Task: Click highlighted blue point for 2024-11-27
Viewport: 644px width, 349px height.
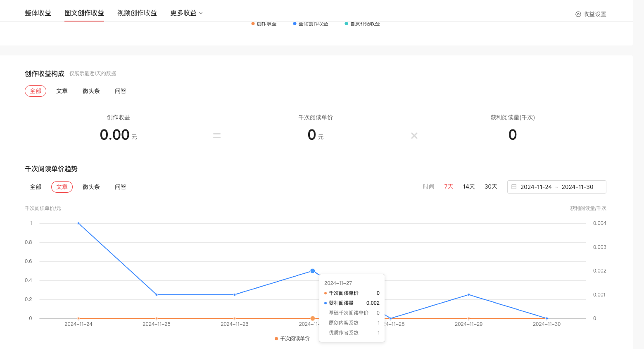Action: (x=313, y=271)
